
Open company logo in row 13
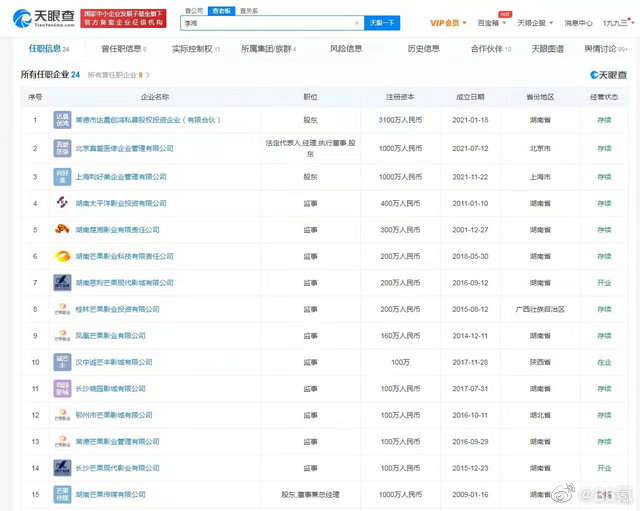tap(62, 441)
